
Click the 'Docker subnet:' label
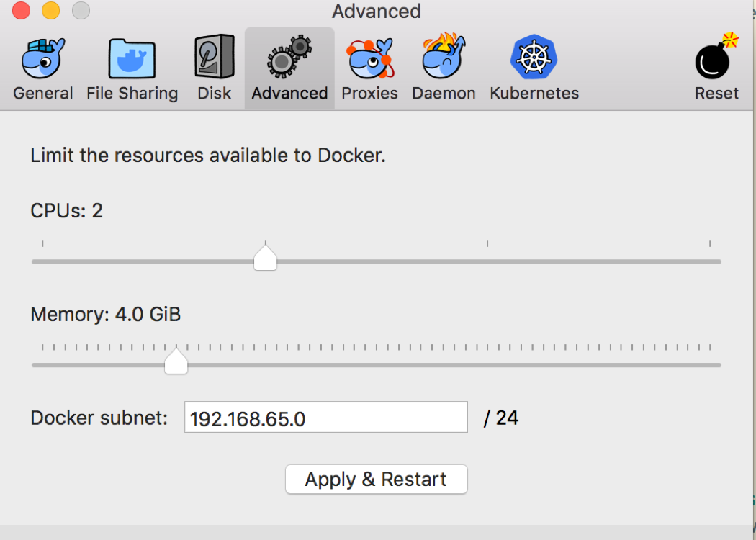point(99,418)
